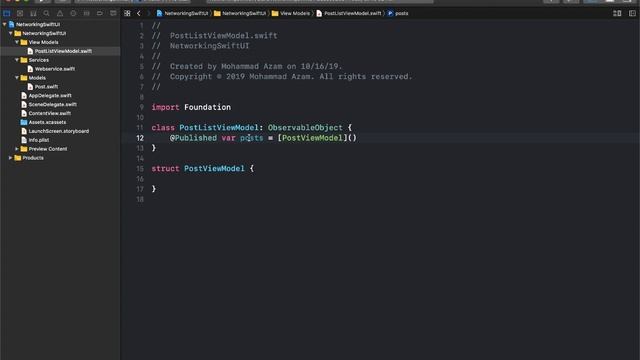Add editor pane on the right

pos(632,13)
